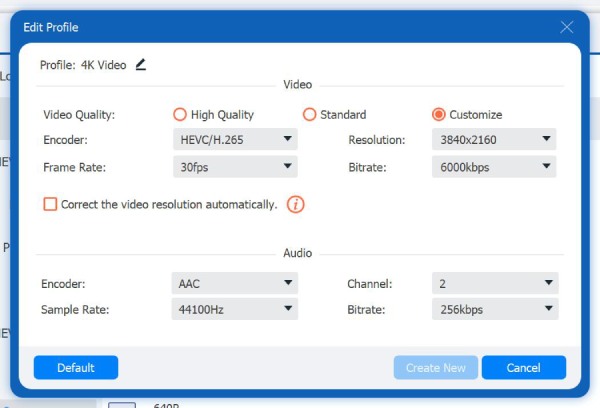
Task: Open the audio Channel dropdown
Action: tap(495, 283)
